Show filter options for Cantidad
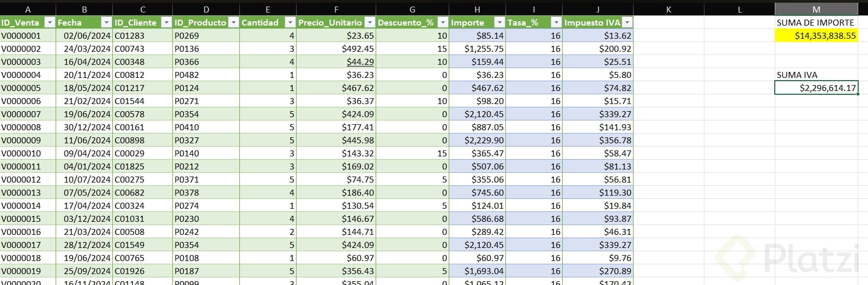The width and height of the screenshot is (868, 285). pyautogui.click(x=290, y=22)
